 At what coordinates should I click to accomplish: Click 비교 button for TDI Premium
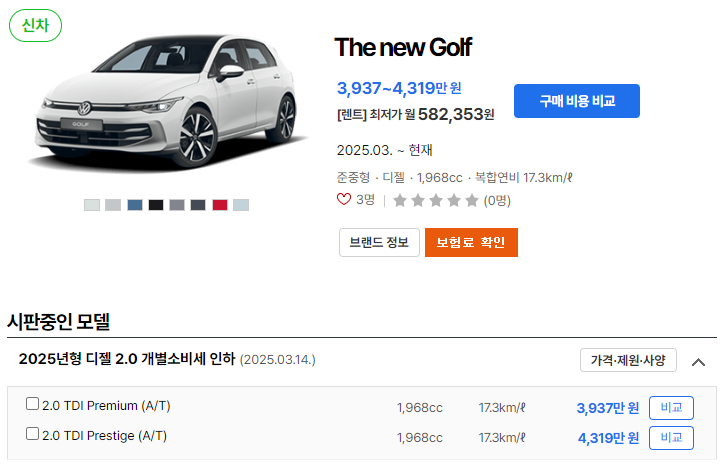pyautogui.click(x=671, y=408)
